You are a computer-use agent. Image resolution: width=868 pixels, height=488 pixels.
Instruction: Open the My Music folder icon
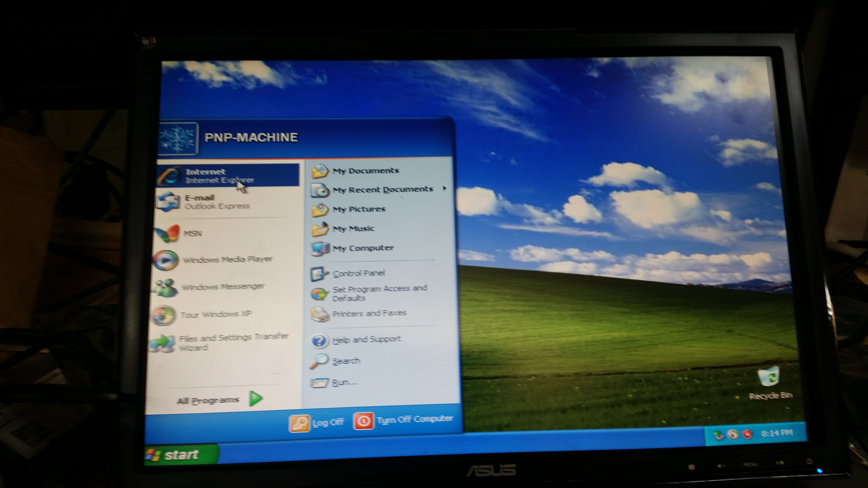[x=320, y=230]
